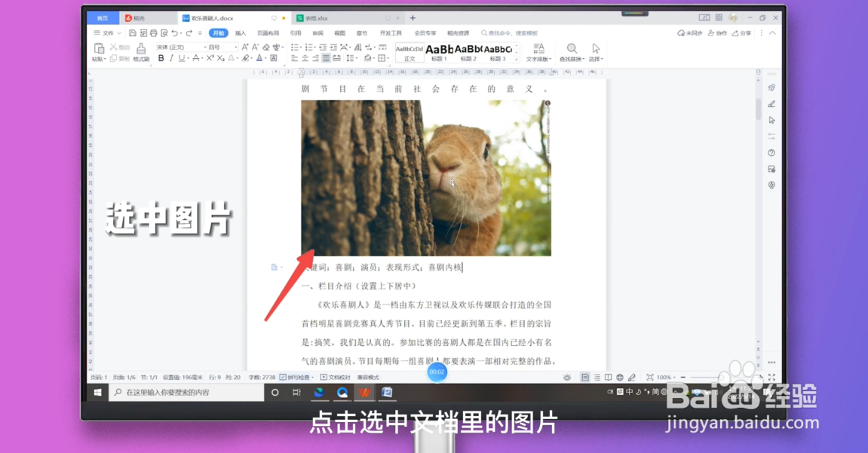The height and width of the screenshot is (453, 868).
Task: Apply the 标题 1 heading style
Action: point(439,53)
